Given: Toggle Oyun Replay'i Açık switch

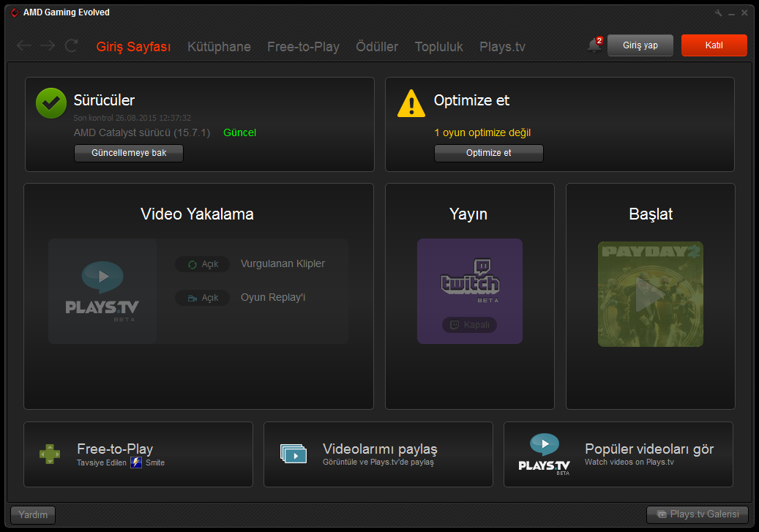Looking at the screenshot, I should click(x=202, y=298).
